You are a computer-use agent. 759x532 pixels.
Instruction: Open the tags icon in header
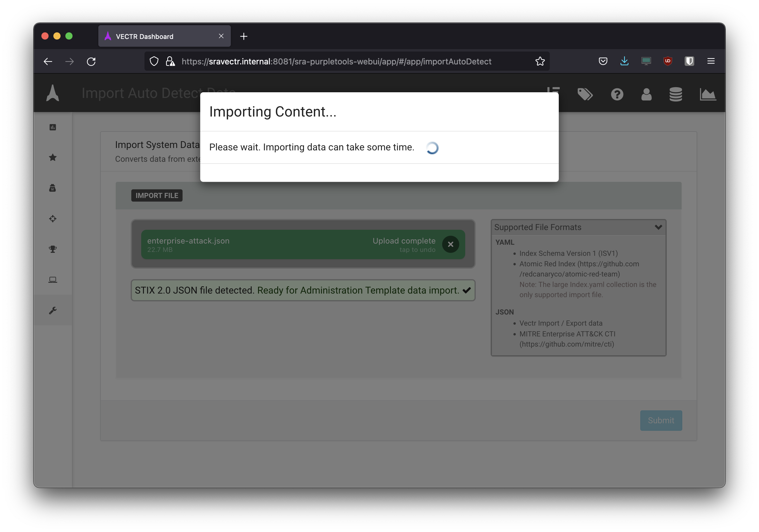pos(585,94)
